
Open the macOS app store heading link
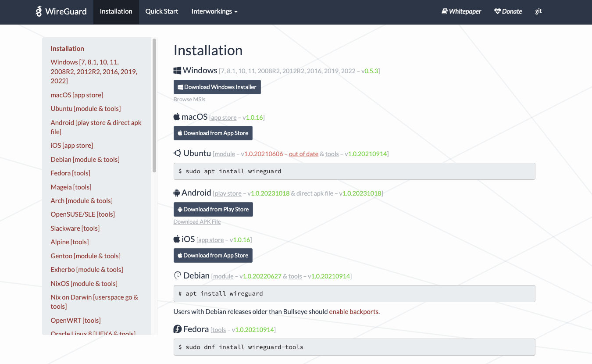tap(224, 118)
